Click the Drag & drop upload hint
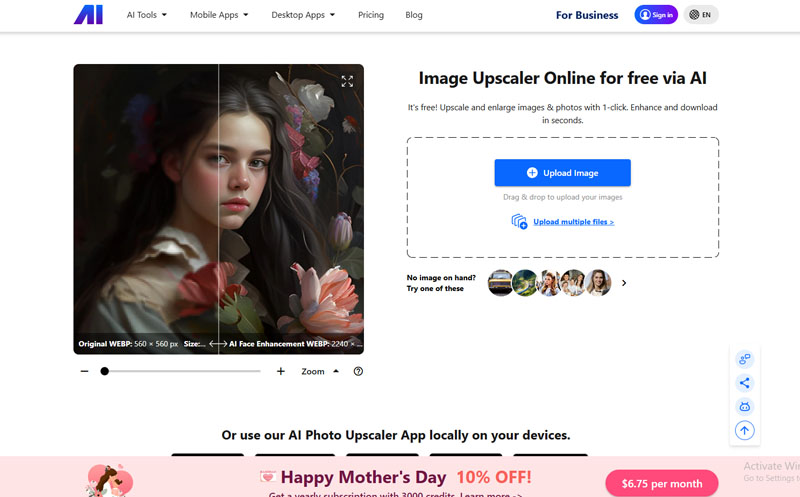The image size is (800, 497). click(562, 197)
